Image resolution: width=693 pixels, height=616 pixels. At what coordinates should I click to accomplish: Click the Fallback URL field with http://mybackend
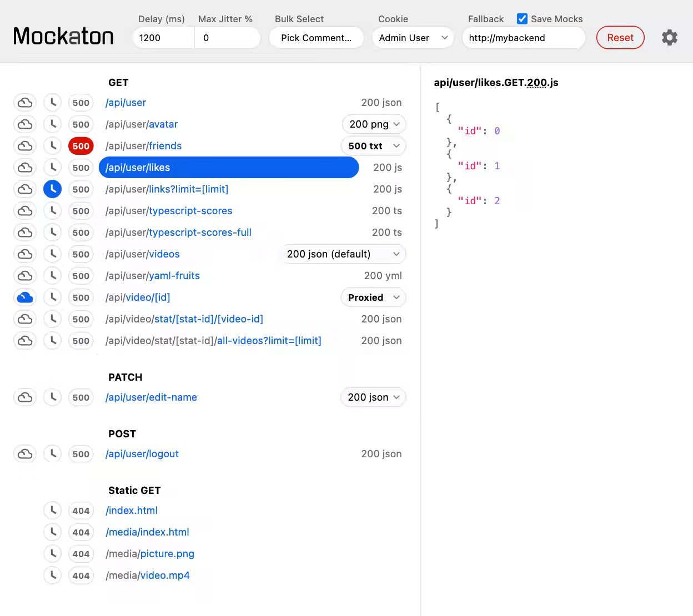[523, 38]
